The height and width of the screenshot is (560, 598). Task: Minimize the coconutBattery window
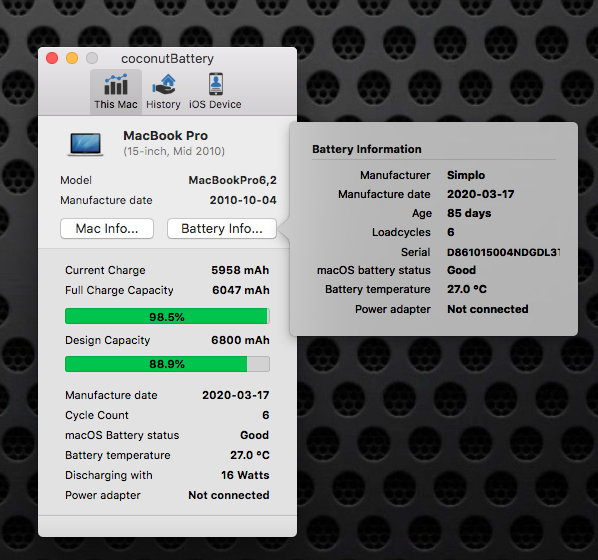coord(72,58)
